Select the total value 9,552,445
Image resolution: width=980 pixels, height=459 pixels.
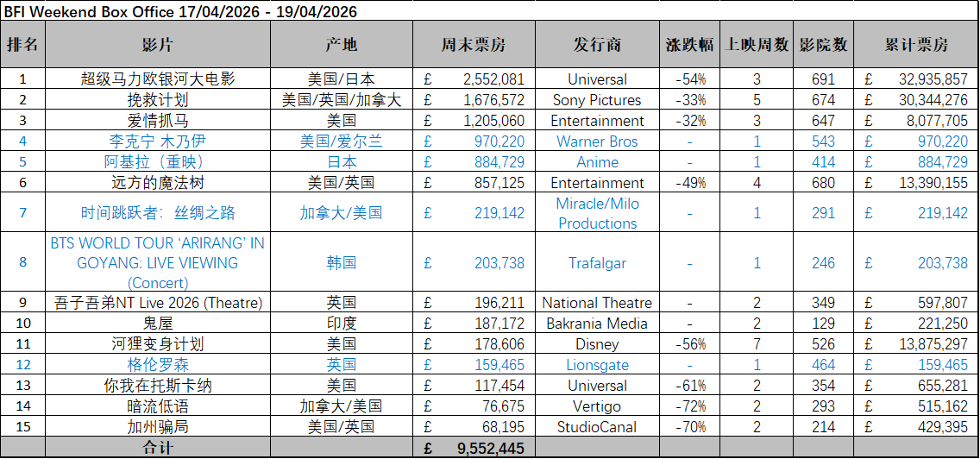pyautogui.click(x=473, y=448)
